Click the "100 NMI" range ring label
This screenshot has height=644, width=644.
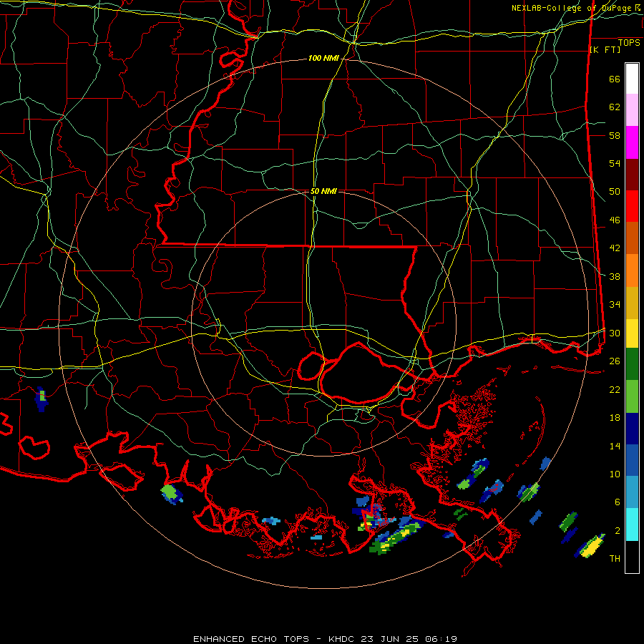tap(323, 59)
